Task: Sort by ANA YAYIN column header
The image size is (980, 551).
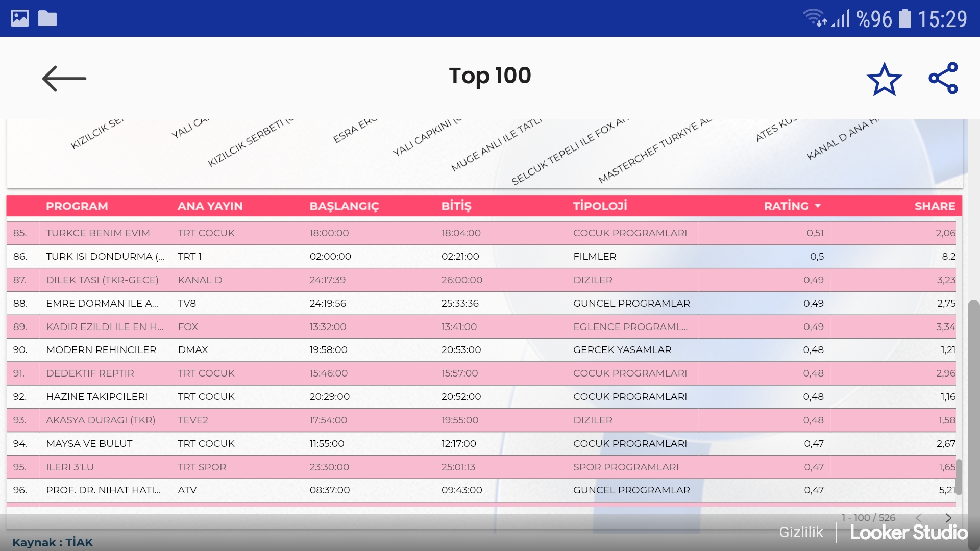Action: [x=210, y=206]
